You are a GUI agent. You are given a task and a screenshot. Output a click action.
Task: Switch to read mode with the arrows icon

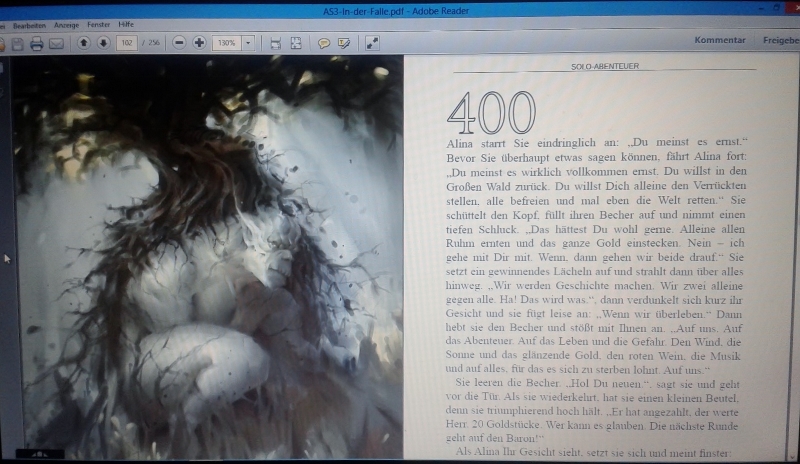point(372,43)
